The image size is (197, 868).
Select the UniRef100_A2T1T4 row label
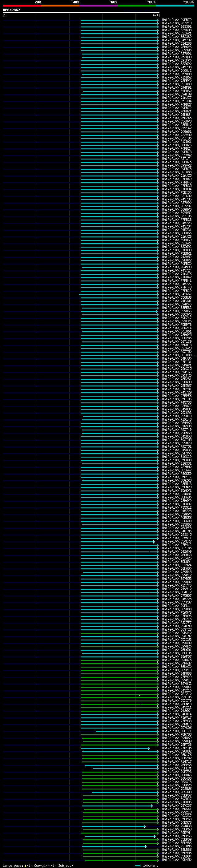177,159
